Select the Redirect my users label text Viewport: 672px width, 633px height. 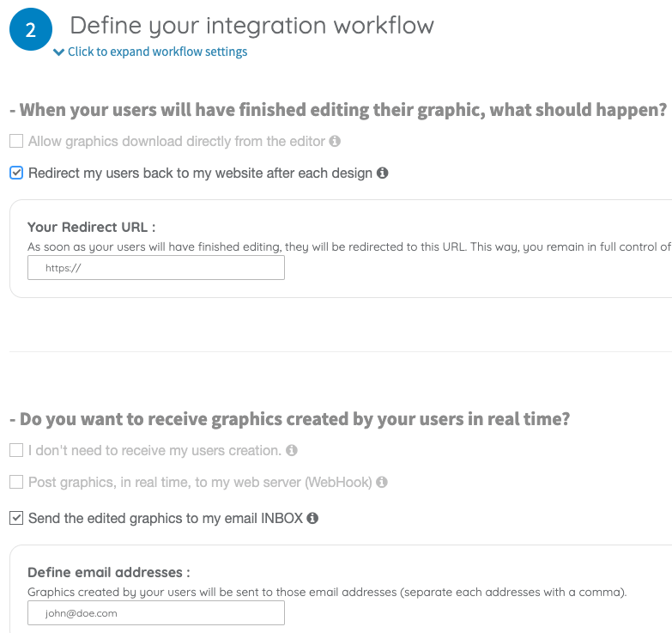coord(200,173)
